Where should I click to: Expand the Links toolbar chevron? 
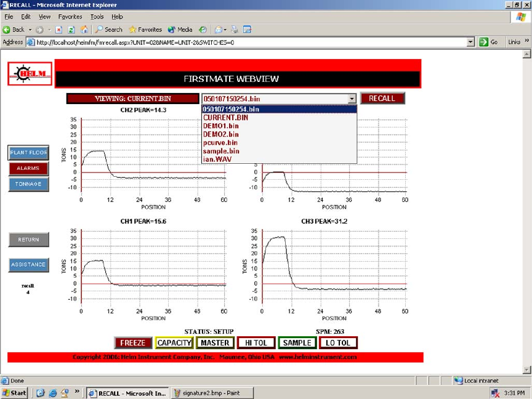coord(526,41)
